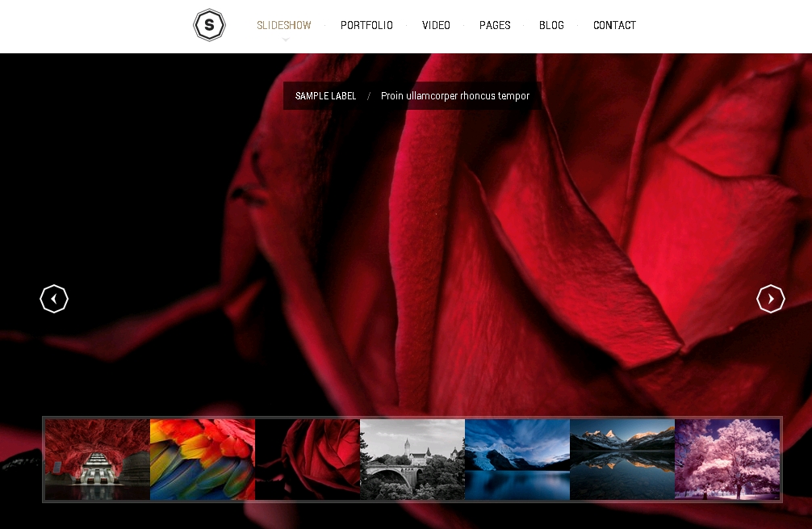Screen dimensions: 812x529
Task: Select the black-and-white bridge thumbnail
Action: pos(412,460)
